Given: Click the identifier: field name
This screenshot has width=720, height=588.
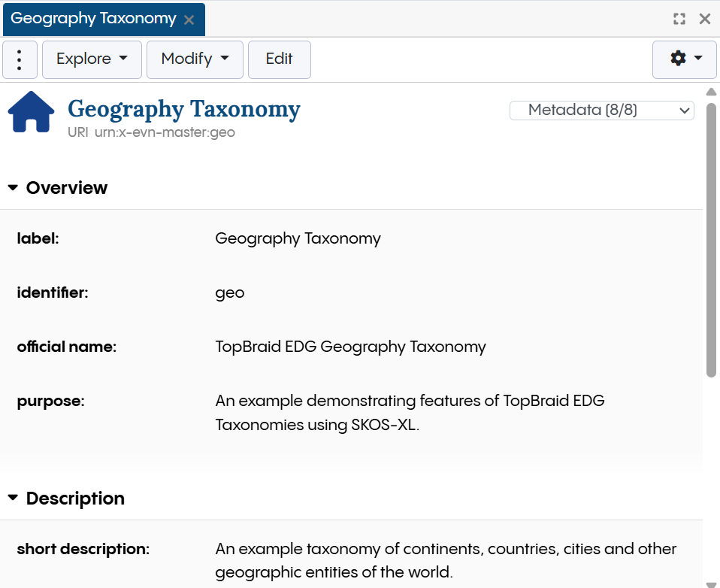Looking at the screenshot, I should [53, 292].
